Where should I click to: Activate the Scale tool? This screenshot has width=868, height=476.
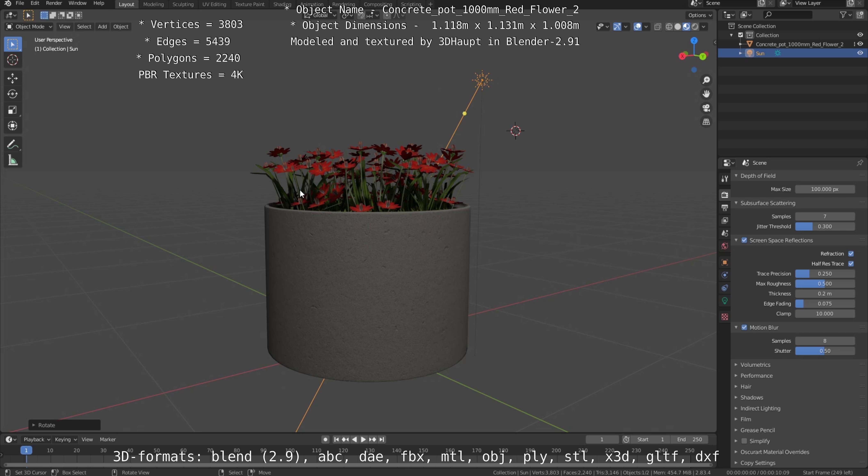pos(13,110)
